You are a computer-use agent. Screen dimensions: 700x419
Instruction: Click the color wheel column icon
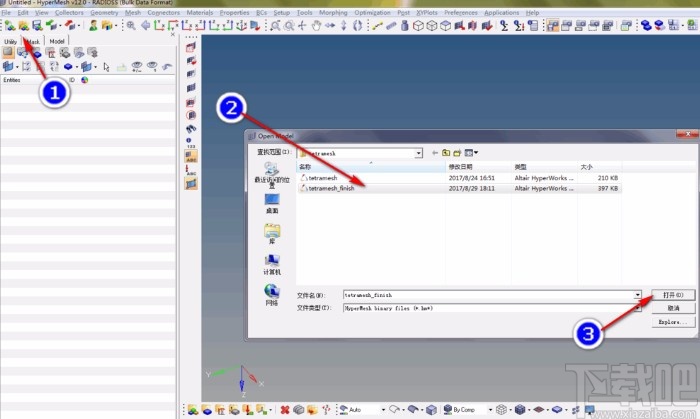84,80
